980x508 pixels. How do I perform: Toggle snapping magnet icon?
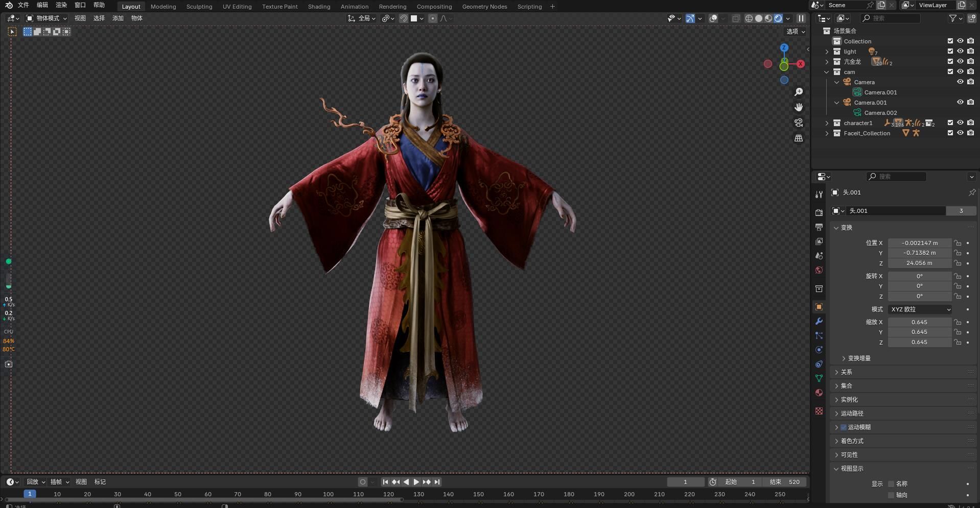tap(403, 18)
